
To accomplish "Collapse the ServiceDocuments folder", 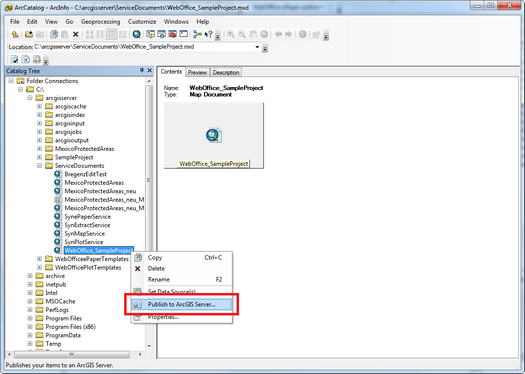I will (40, 165).
